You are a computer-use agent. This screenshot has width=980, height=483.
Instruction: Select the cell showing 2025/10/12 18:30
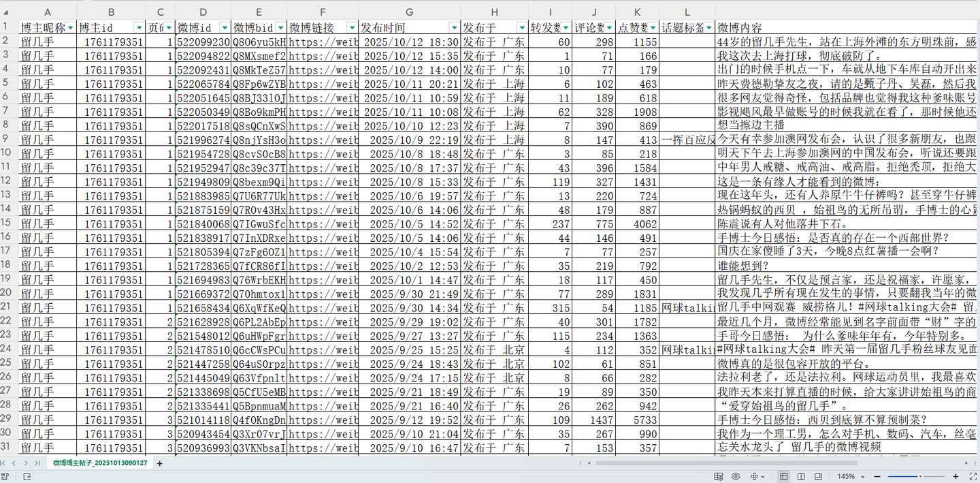coord(409,40)
